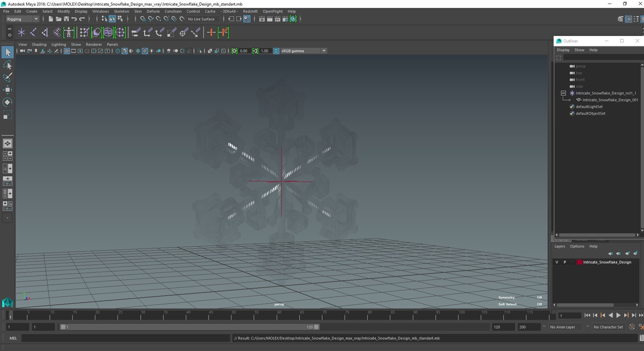Toggle the color management sRGB icon

276,51
